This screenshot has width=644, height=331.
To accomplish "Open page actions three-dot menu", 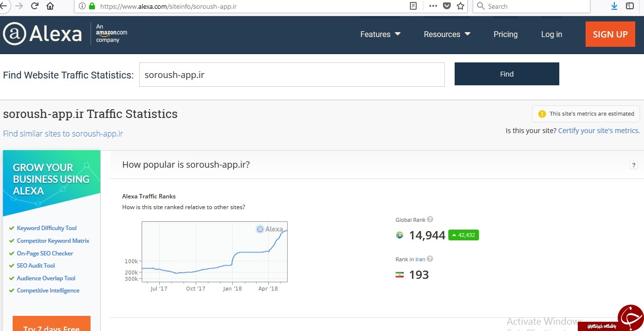I will (433, 6).
